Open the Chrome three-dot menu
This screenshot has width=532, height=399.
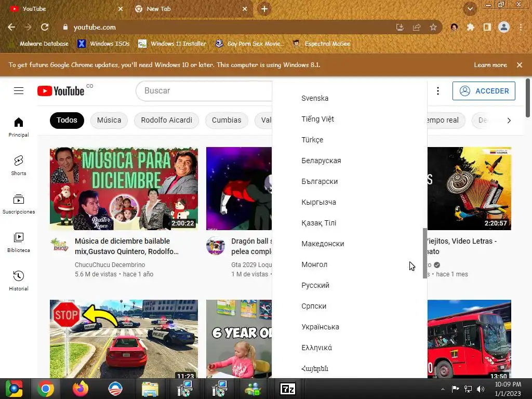click(521, 27)
